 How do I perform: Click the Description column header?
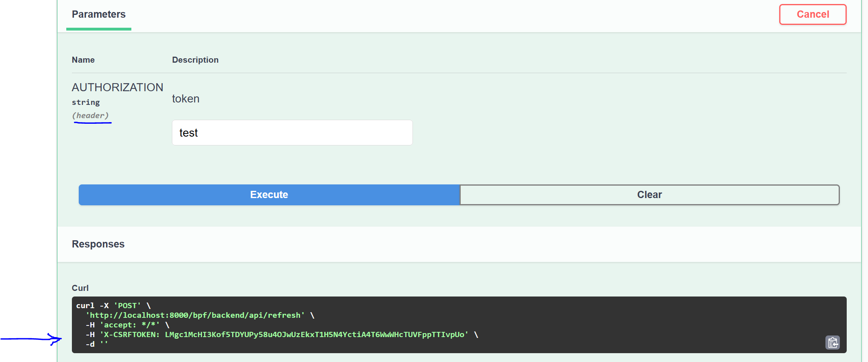(x=195, y=59)
